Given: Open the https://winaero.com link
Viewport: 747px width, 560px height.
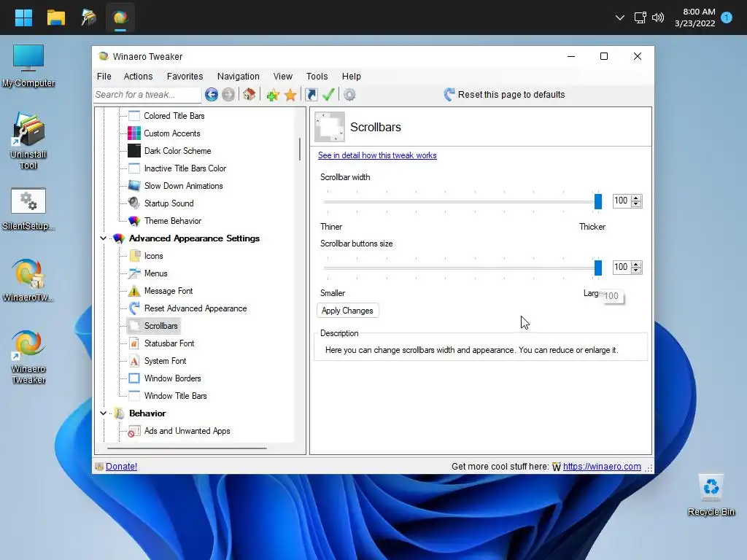Looking at the screenshot, I should pyautogui.click(x=602, y=466).
